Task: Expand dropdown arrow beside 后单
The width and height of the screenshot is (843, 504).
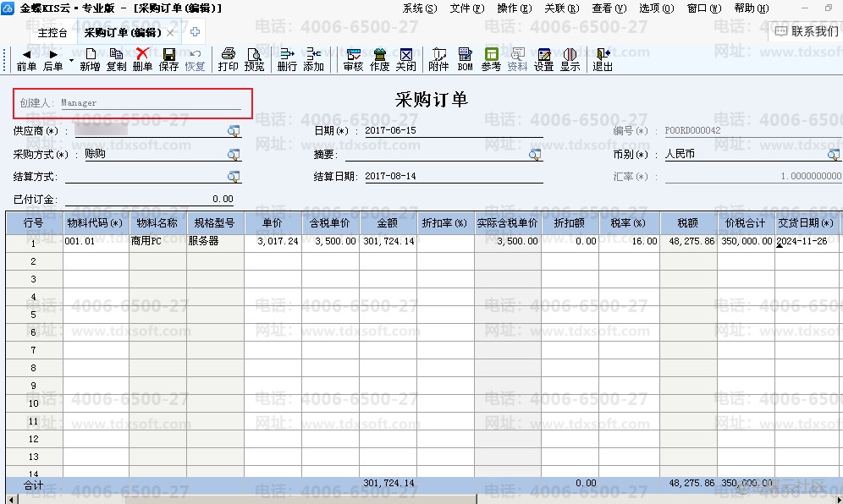Action: [71, 60]
